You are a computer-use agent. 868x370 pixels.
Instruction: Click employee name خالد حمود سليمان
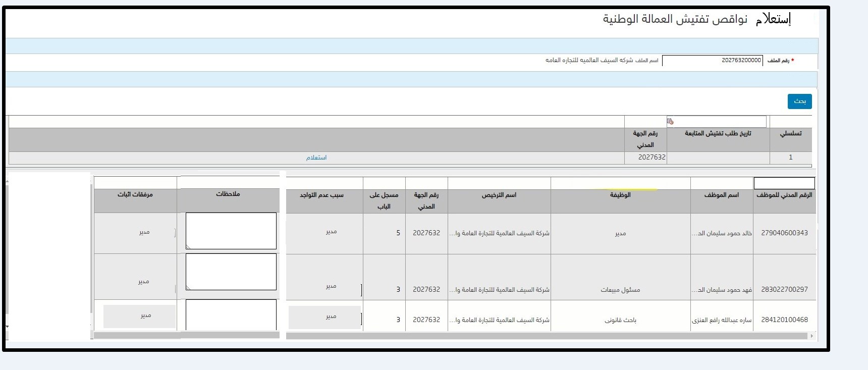pos(722,233)
